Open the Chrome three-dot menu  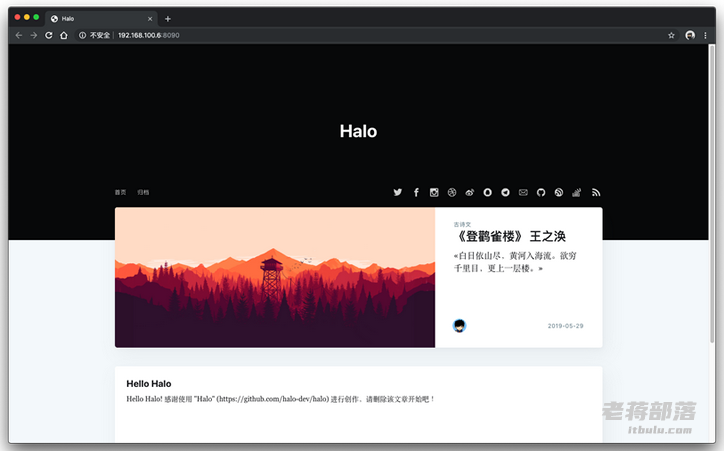(705, 35)
